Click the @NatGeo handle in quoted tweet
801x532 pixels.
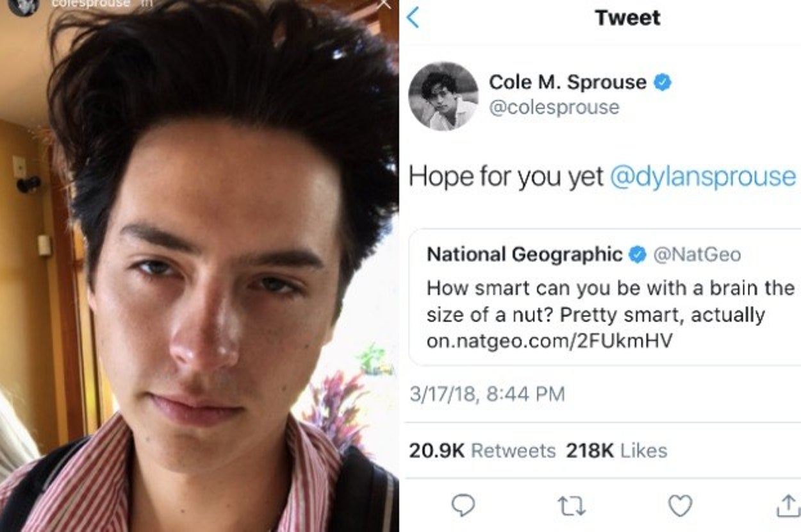(697, 254)
